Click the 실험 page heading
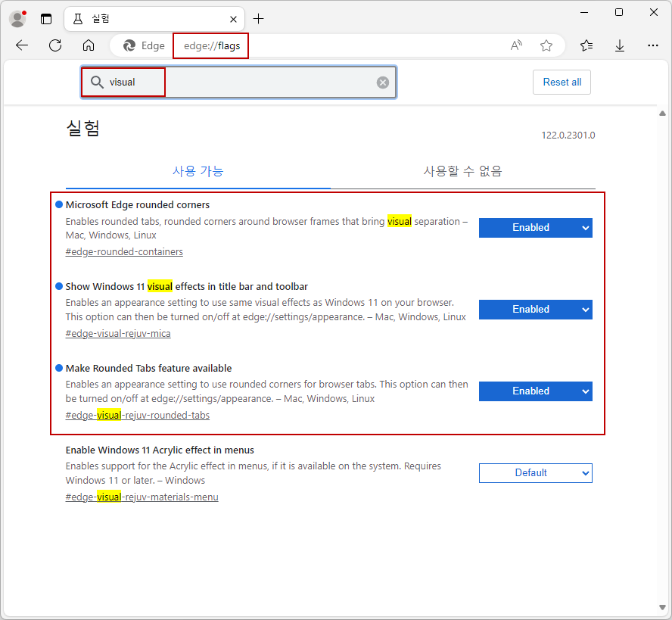672x620 pixels. pos(83,128)
